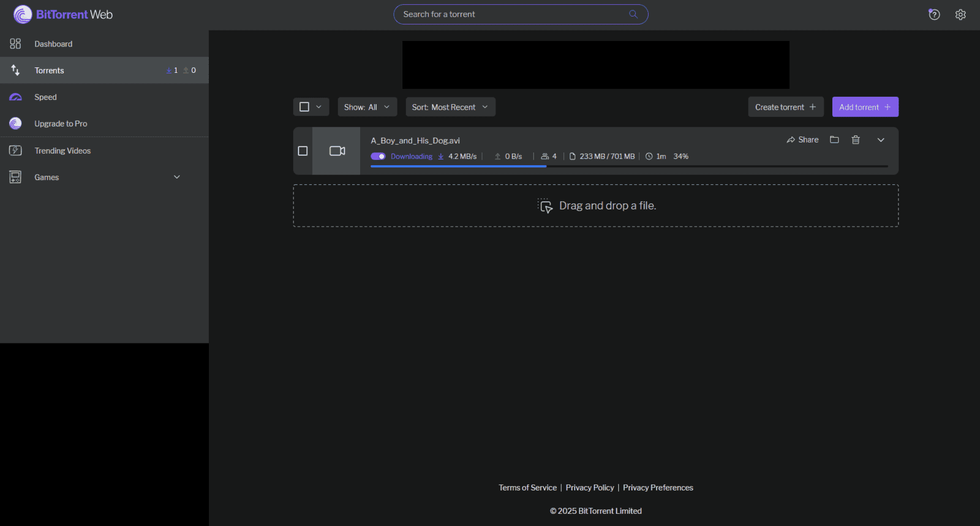
Task: Click the drag and drop cursor icon
Action: click(545, 206)
